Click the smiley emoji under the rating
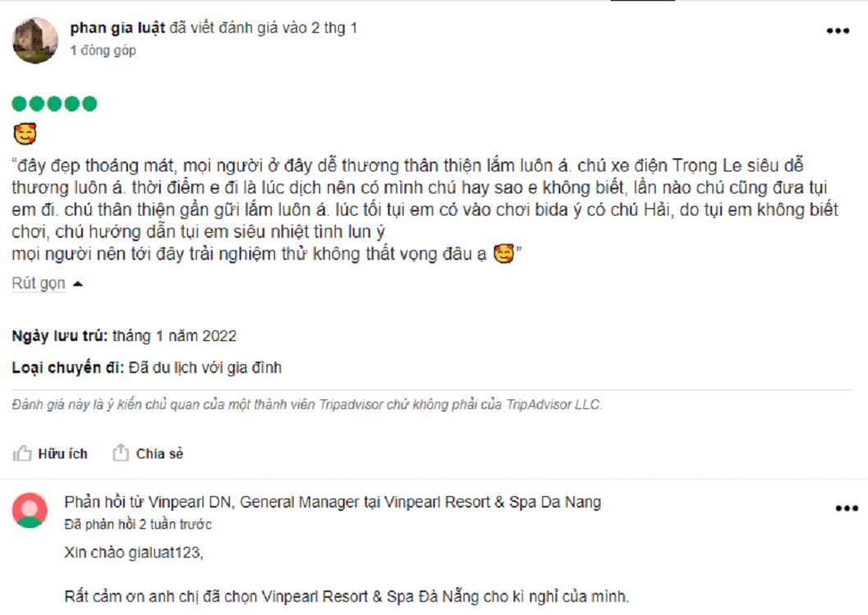The image size is (868, 615). 25,134
